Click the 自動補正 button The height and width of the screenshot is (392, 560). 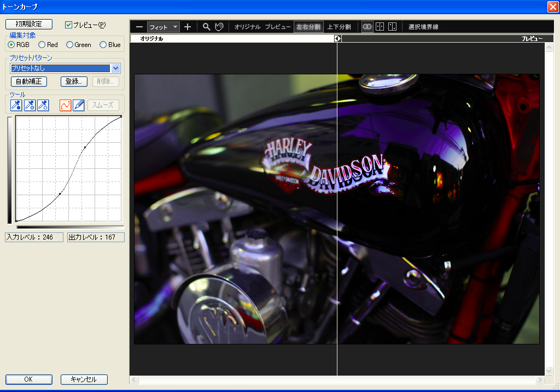point(29,81)
